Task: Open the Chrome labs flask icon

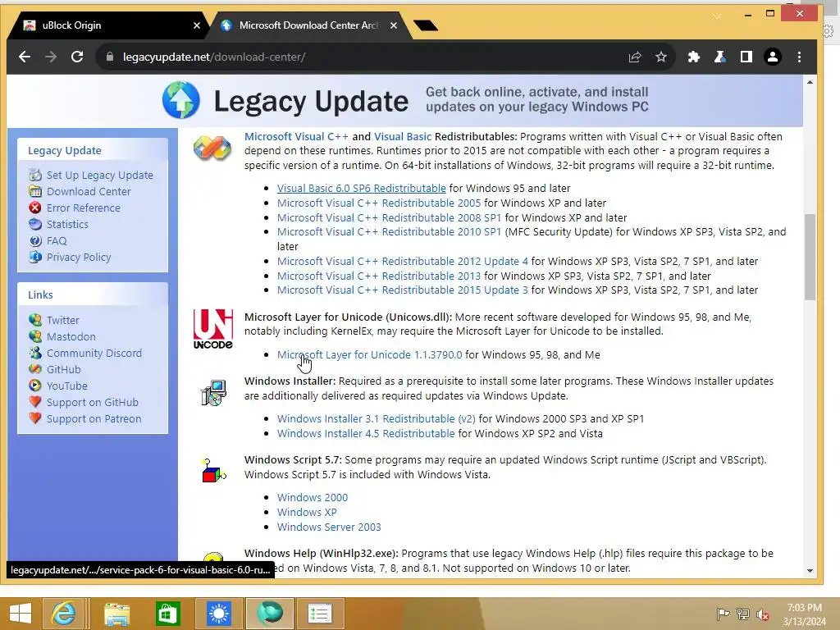Action: tap(720, 57)
